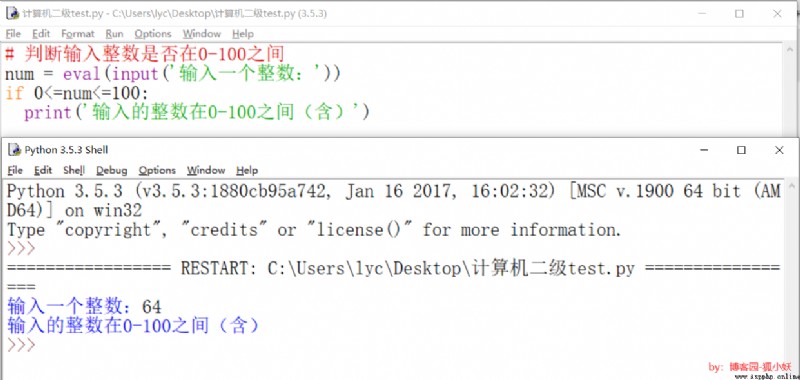Minimize the Python Shell window
Image resolution: width=800 pixels, height=380 pixels.
704,150
